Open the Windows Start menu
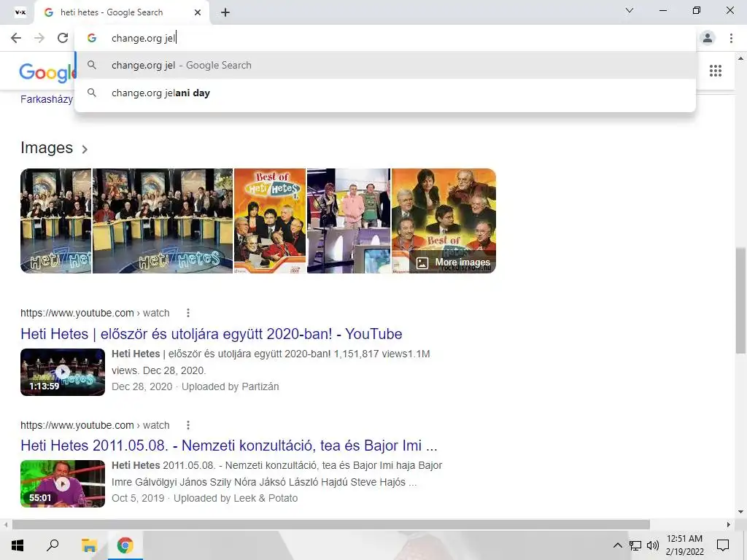Screen dimensions: 747x560 pyautogui.click(x=18, y=545)
